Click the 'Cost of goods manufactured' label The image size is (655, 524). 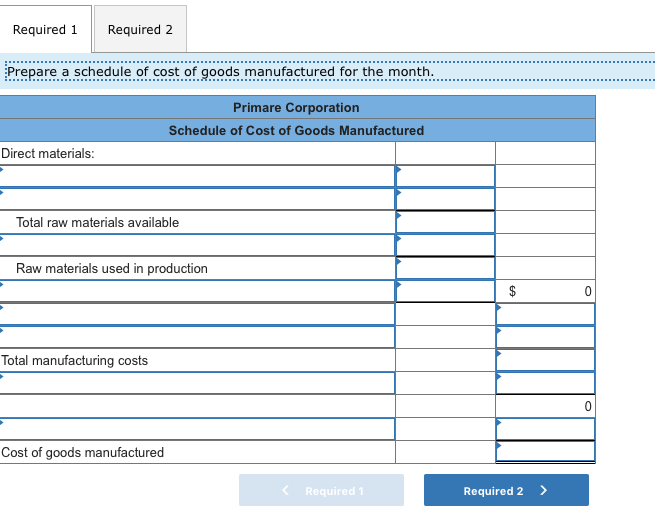point(82,452)
